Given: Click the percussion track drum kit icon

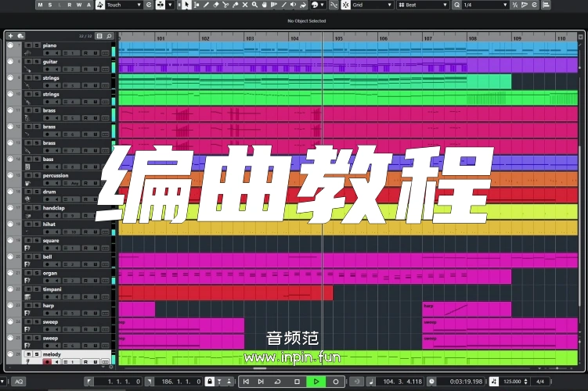Looking at the screenshot, I should coord(27,183).
